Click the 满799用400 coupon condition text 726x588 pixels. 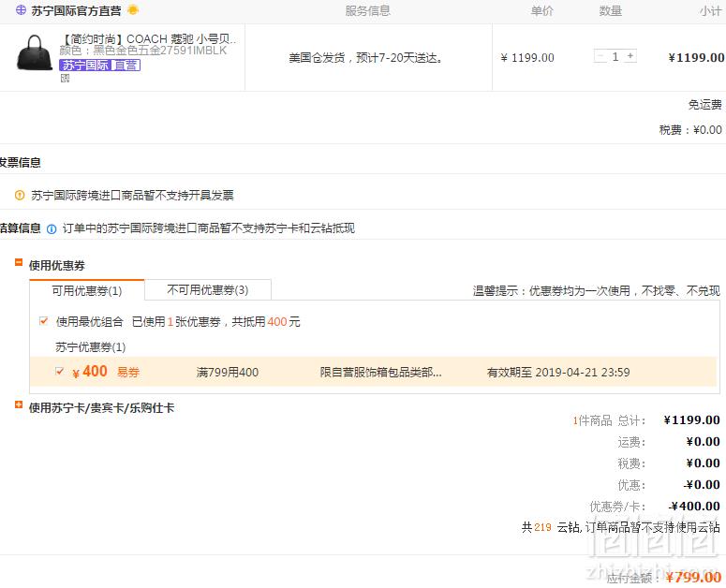tap(228, 373)
